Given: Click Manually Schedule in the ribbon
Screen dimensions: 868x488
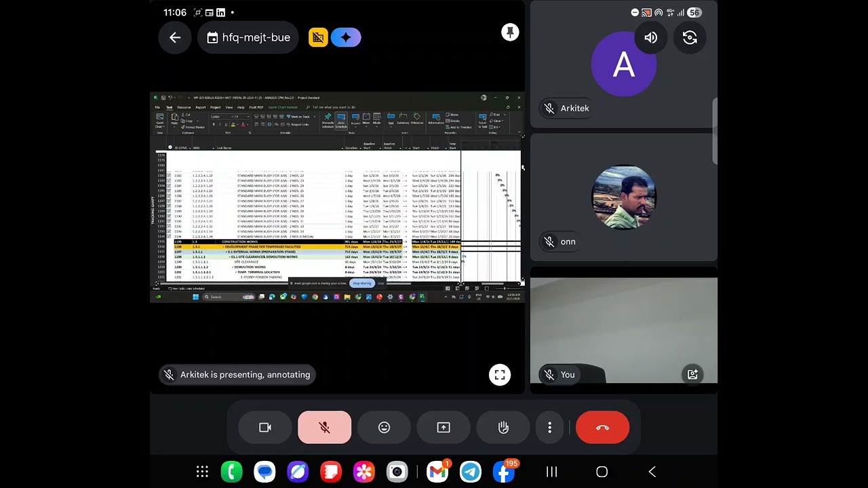Looking at the screenshot, I should [328, 121].
